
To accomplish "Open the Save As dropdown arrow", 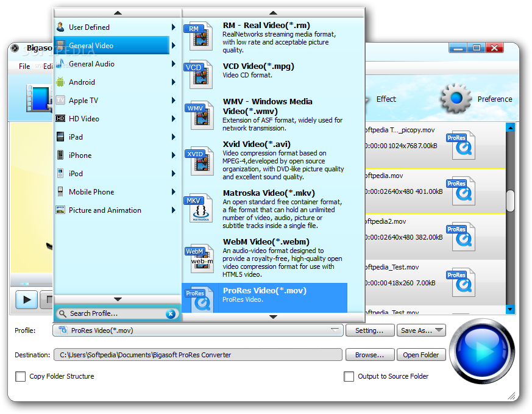I will click(439, 330).
